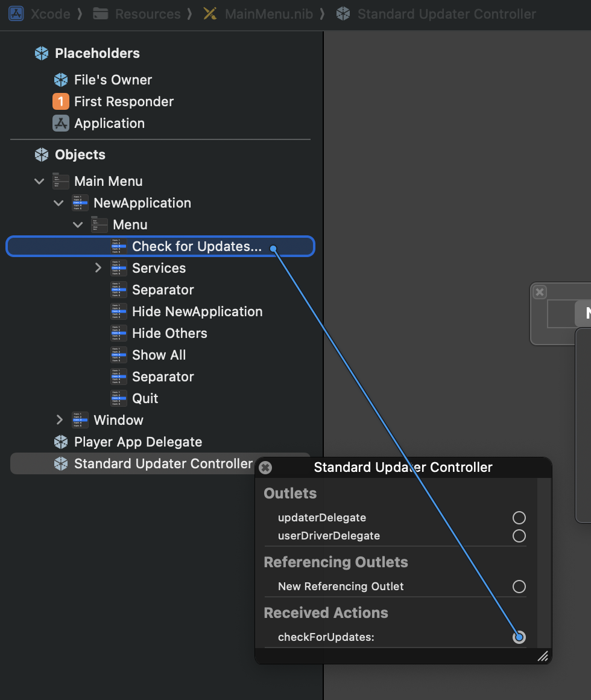
Task: Click the updaterDelegate outlet connection circle
Action: [519, 518]
